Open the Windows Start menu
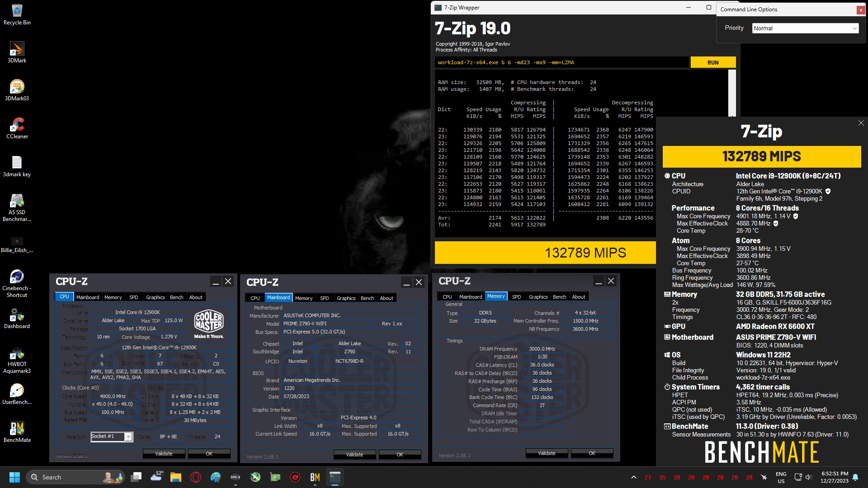Screen dimensions: 868x488 click(14, 477)
